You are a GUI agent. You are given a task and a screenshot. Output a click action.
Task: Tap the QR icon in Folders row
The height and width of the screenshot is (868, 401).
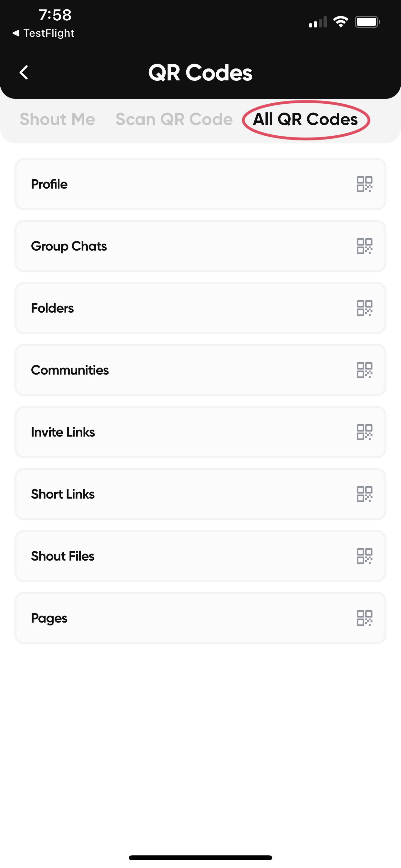point(364,308)
